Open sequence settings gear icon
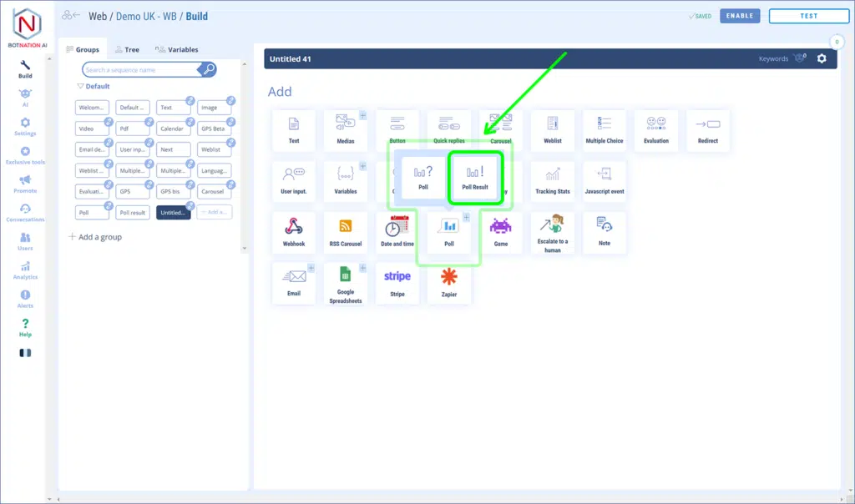This screenshot has height=504, width=855. [822, 58]
